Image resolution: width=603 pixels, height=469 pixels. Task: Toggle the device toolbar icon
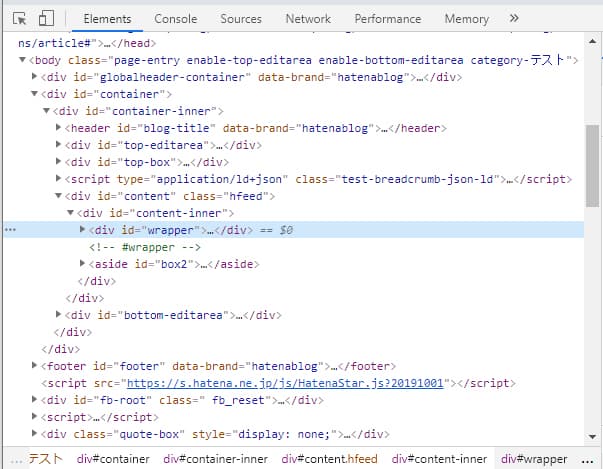click(46, 18)
